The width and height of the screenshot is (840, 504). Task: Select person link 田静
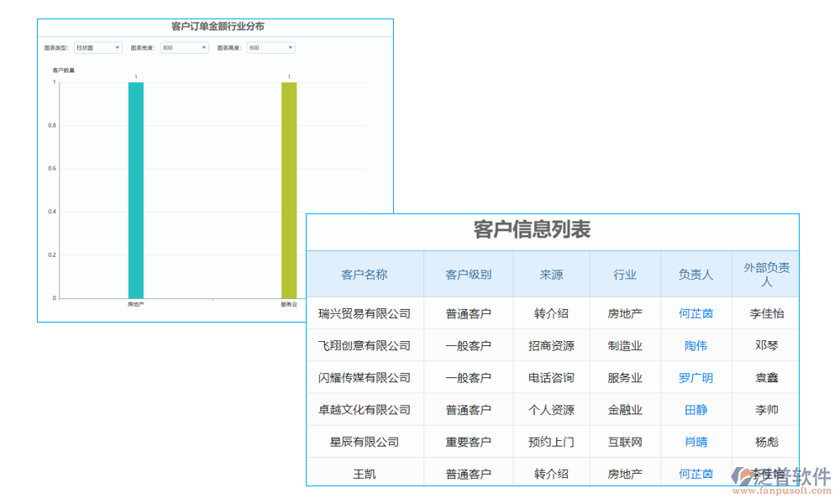pos(696,409)
